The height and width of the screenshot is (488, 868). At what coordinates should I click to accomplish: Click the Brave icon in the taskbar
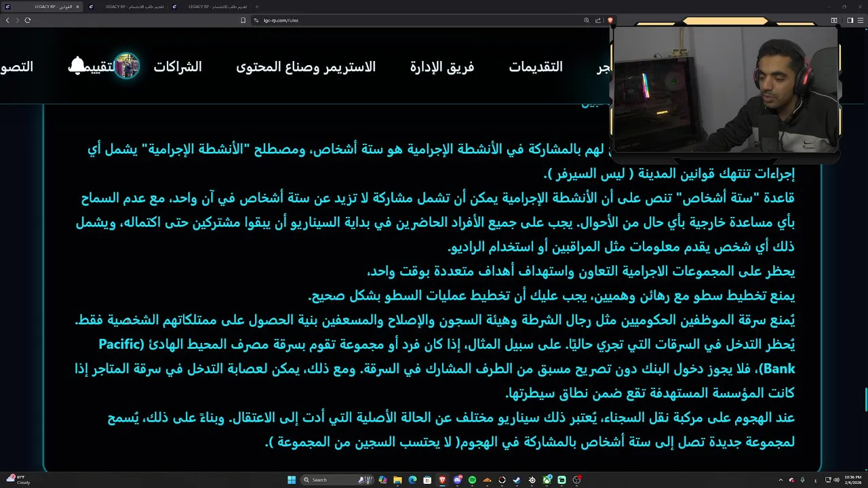(x=443, y=480)
